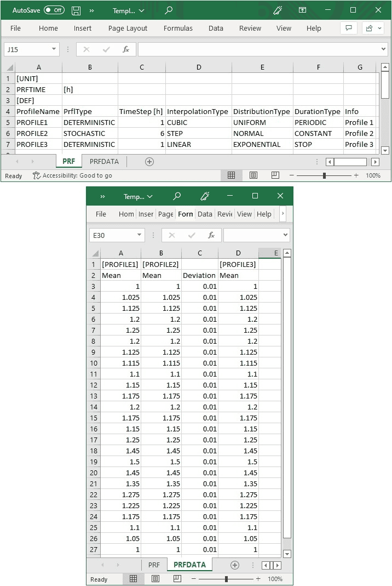Select Normal view icon in bottom window status bar
Image resolution: width=392 pixels, height=586 pixels.
pos(133,579)
